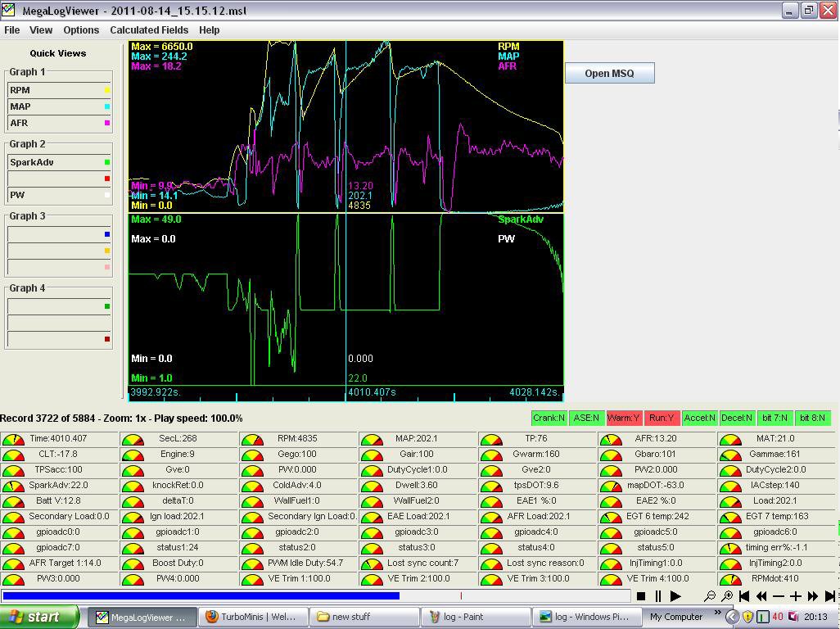Viewport: 840px width, 629px height.
Task: Click the red marker on the progress track
Action: [461, 595]
